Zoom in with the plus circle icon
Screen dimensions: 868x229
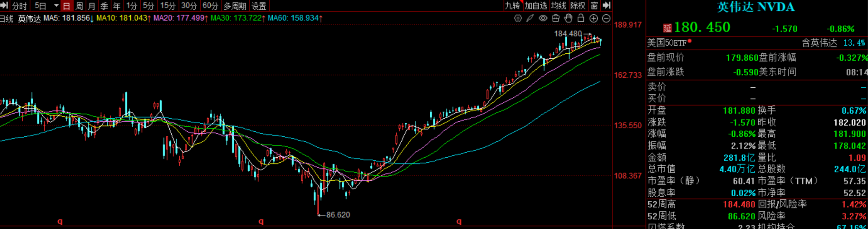pyautogui.click(x=594, y=18)
